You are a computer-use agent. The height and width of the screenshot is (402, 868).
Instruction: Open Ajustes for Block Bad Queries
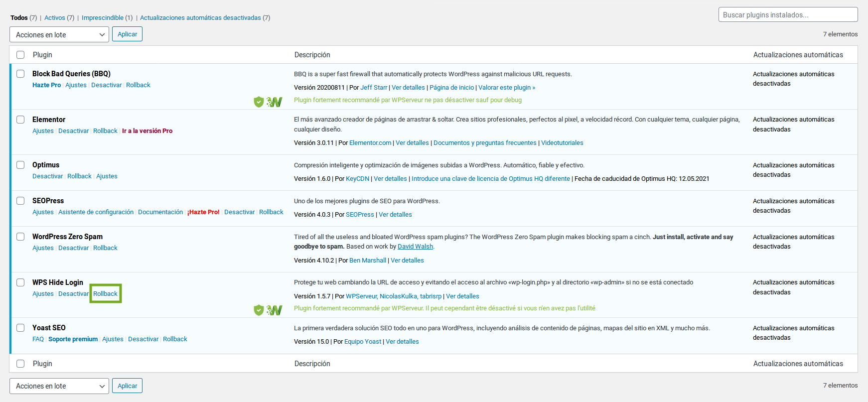(x=76, y=85)
